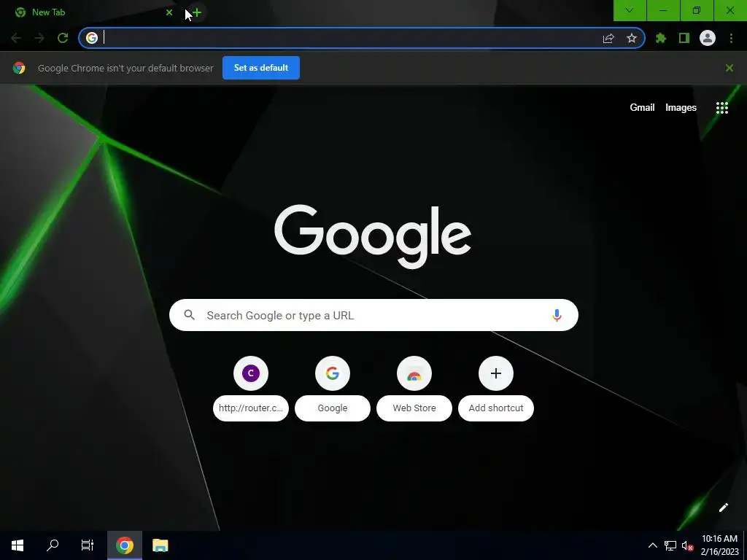Open the Google apps grid

click(x=722, y=108)
